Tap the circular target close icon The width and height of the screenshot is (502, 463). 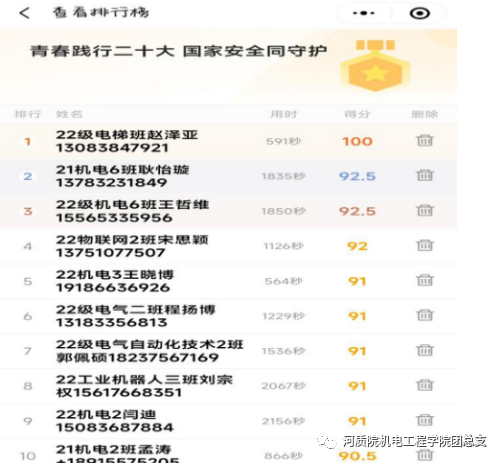tap(419, 13)
